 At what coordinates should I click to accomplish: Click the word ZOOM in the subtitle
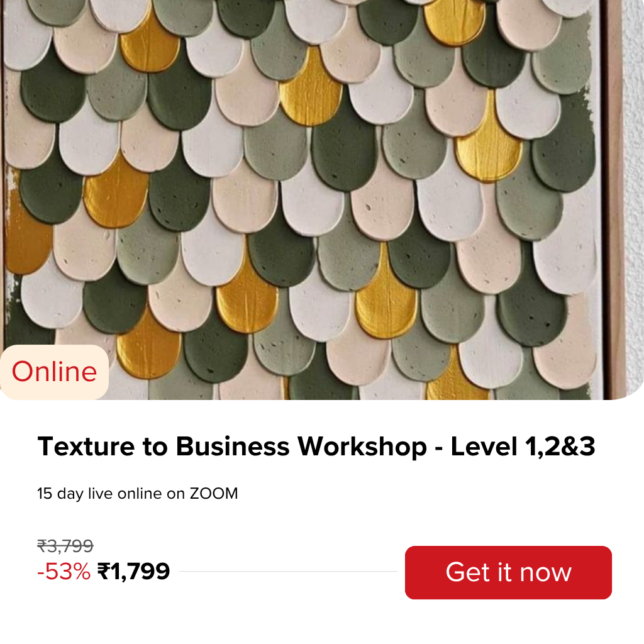[214, 494]
